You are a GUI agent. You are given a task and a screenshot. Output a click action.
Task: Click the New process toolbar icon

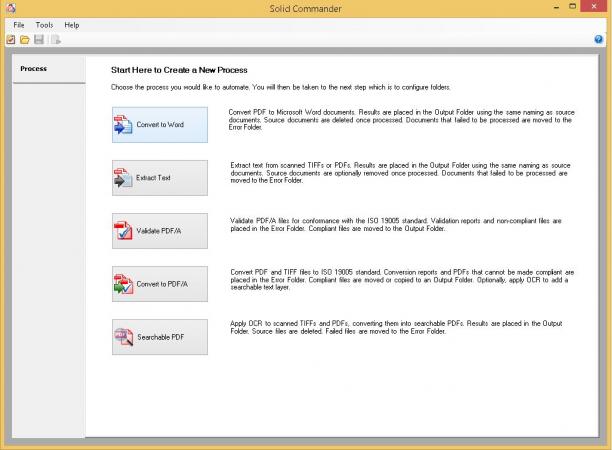coord(11,39)
